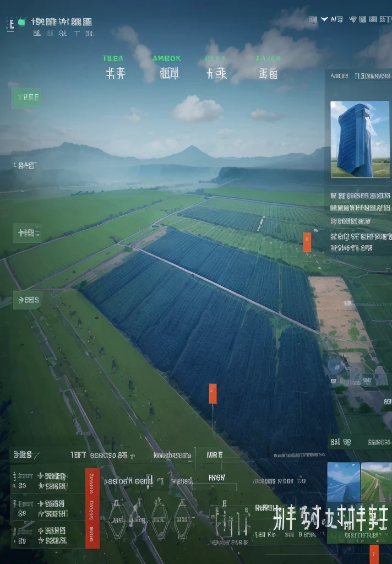
Task: Click the shield icon in top bar
Action: pos(353,19)
